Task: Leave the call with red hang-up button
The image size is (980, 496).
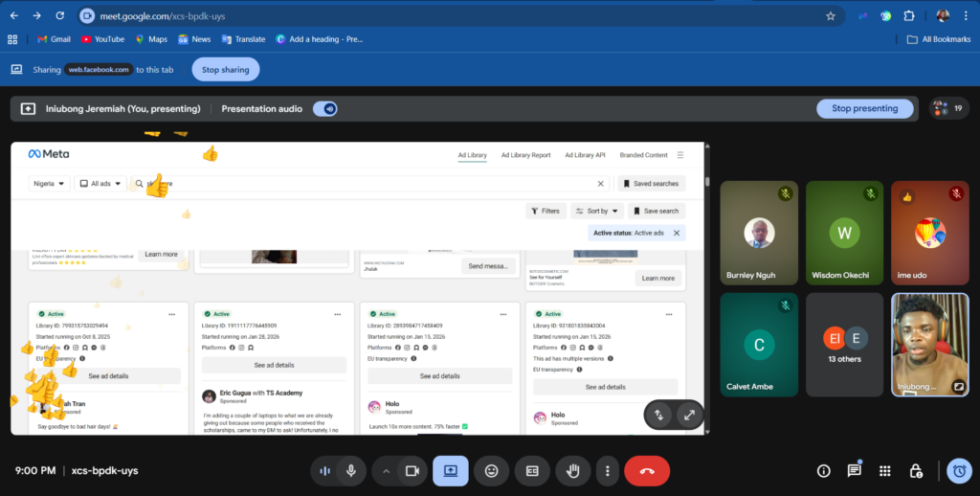Action: (x=647, y=471)
